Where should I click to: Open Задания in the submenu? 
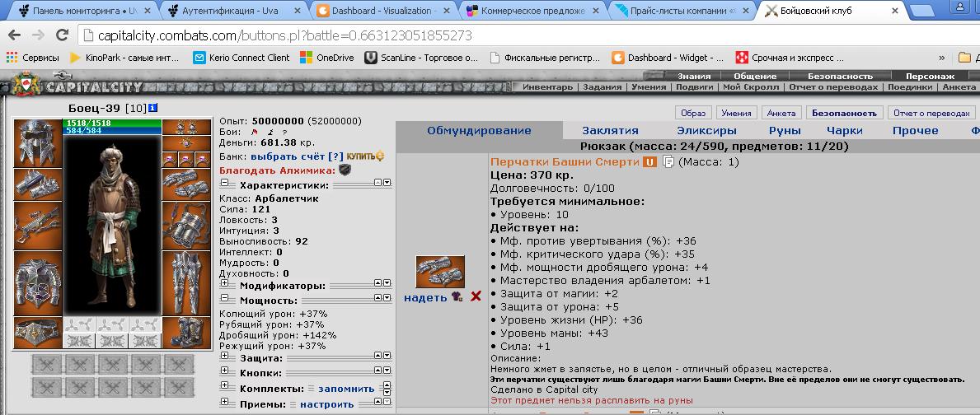(602, 87)
